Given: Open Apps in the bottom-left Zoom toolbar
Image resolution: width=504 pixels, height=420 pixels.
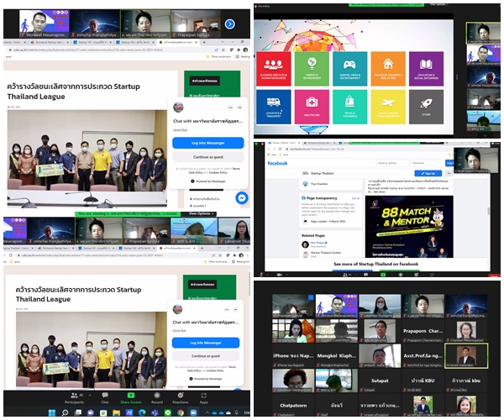Looking at the screenshot, I should click(204, 398).
